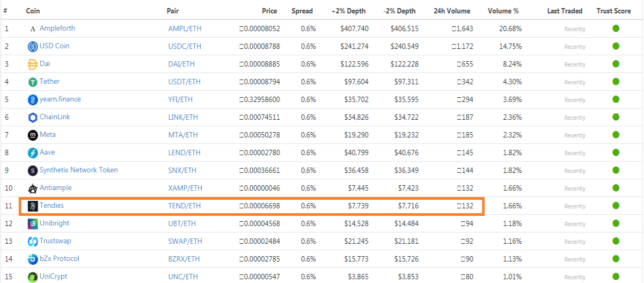Image resolution: width=644 pixels, height=283 pixels.
Task: Click the Meta coin logo icon
Action: [33, 135]
